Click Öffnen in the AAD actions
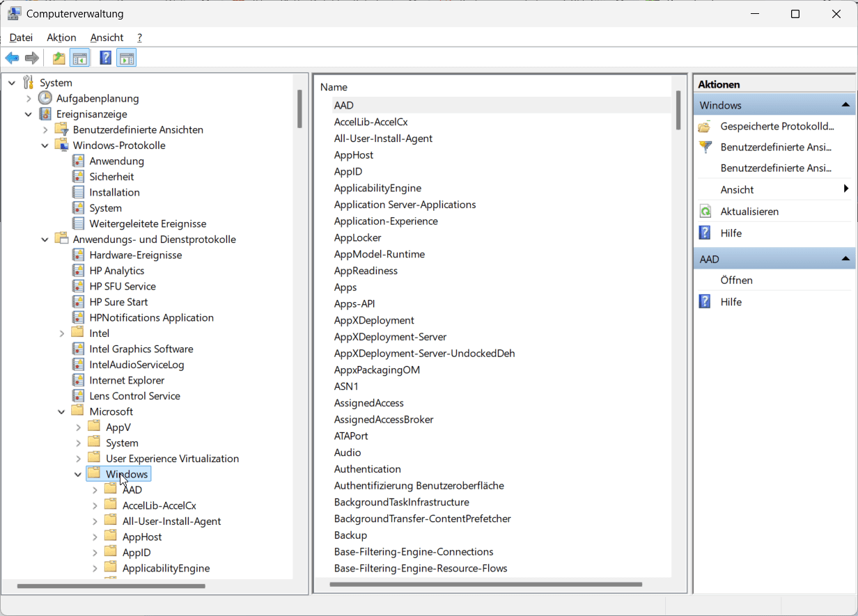 736,280
